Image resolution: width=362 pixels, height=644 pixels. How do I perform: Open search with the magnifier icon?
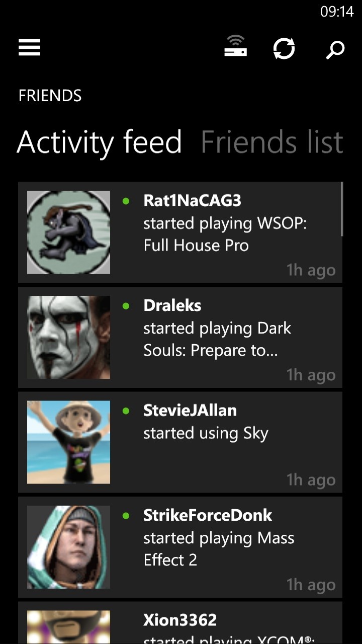(335, 49)
